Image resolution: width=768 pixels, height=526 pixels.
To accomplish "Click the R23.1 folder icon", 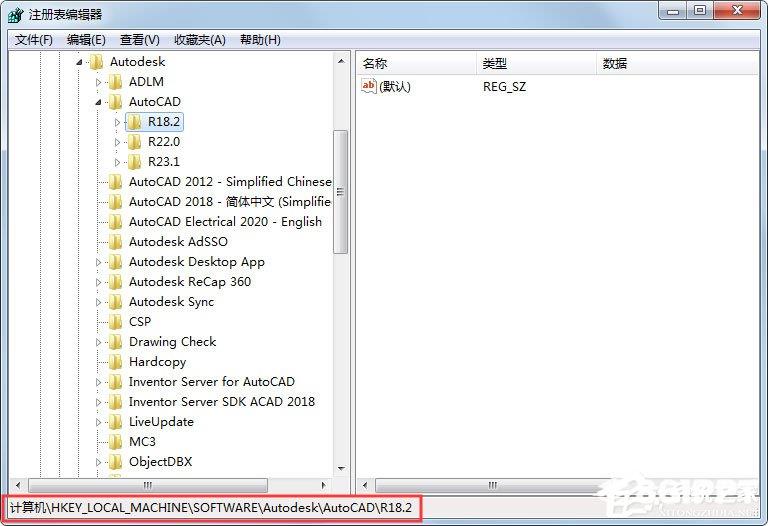I will pyautogui.click(x=134, y=162).
